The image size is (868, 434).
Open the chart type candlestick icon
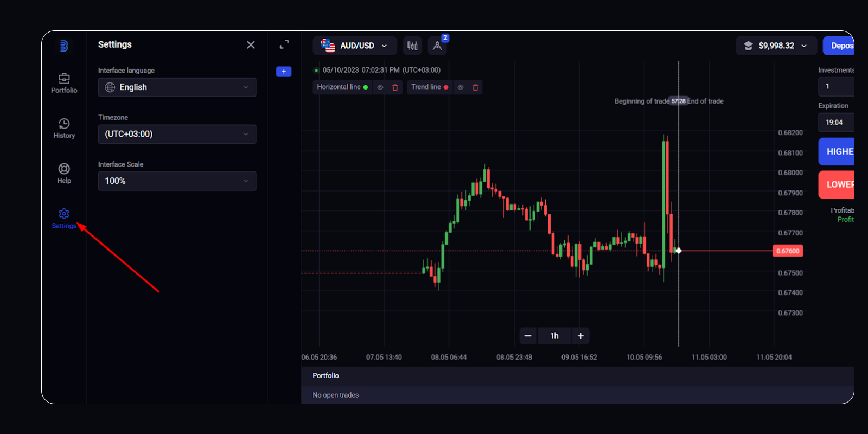(x=412, y=46)
